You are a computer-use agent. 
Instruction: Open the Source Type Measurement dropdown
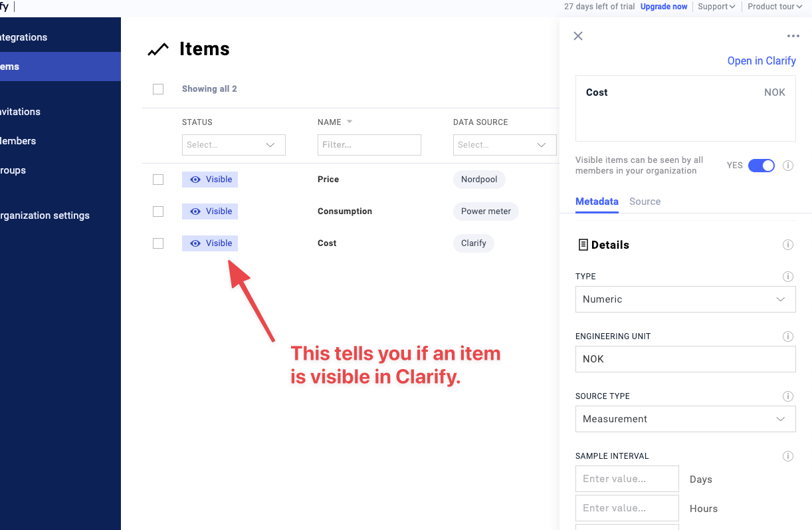click(x=685, y=419)
